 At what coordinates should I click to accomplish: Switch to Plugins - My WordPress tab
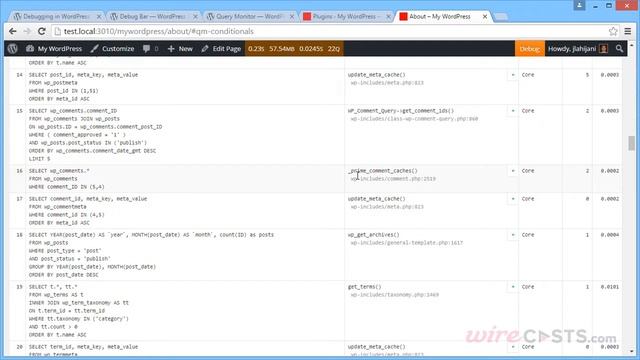(346, 16)
